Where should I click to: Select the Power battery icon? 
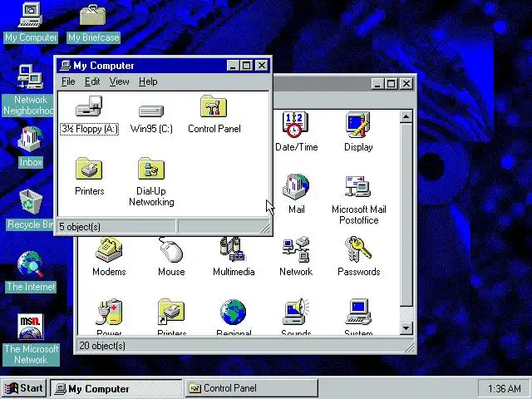(109, 312)
